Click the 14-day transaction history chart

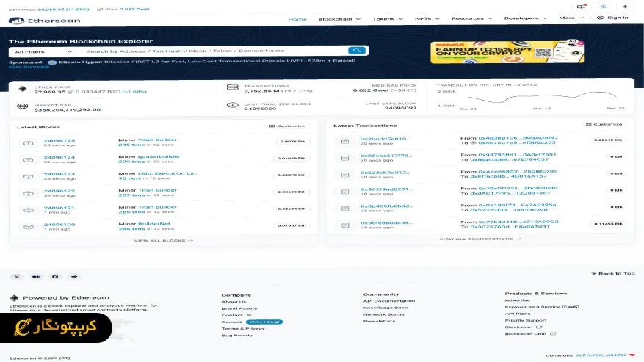(542, 98)
